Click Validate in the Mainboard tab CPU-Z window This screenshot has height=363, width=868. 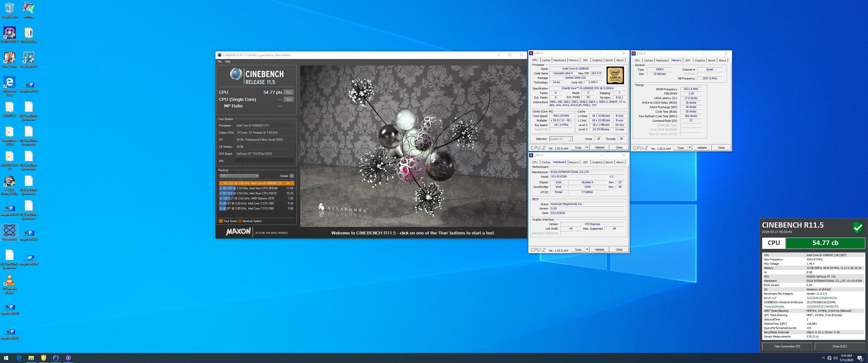pyautogui.click(x=600, y=250)
